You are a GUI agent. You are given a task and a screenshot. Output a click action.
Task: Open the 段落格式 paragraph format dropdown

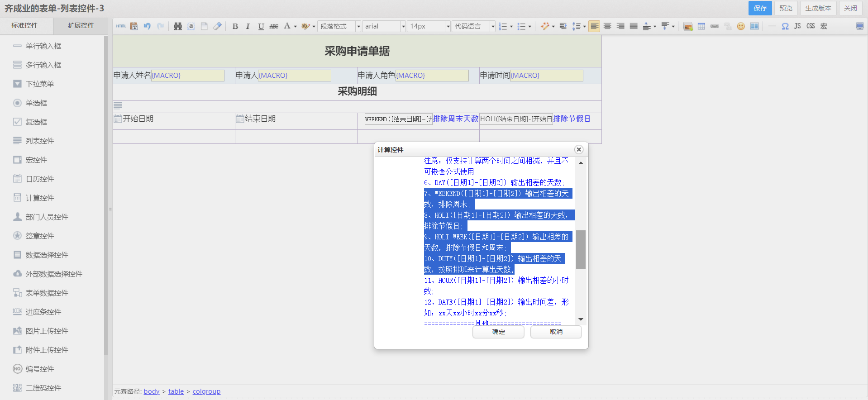(339, 26)
